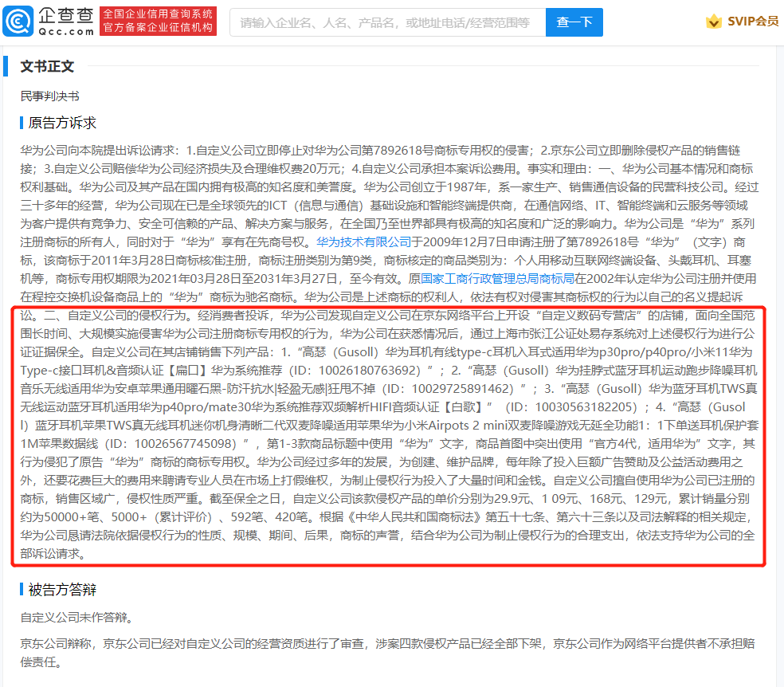Screen dimensions: 784x687
Task: Click the SVIP crown icon
Action: 714,22
